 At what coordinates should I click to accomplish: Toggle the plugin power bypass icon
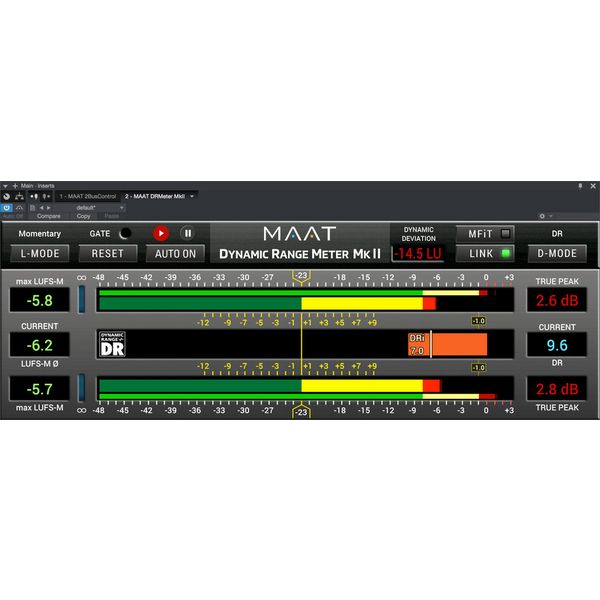coord(7,208)
